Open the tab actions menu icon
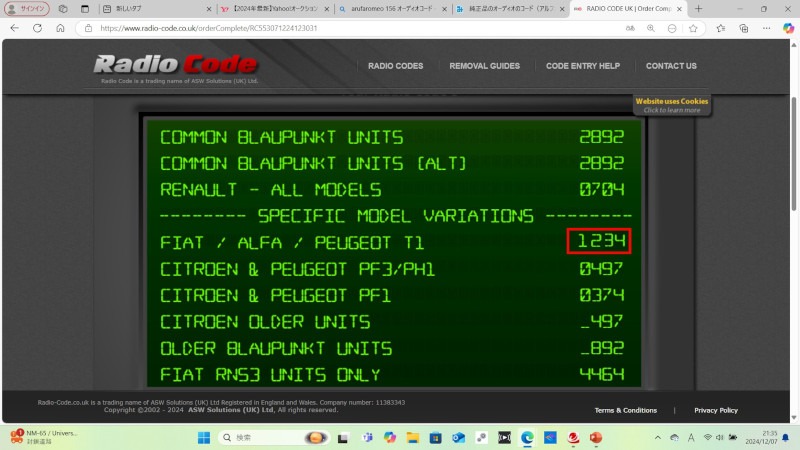800x450 pixels. [85, 9]
